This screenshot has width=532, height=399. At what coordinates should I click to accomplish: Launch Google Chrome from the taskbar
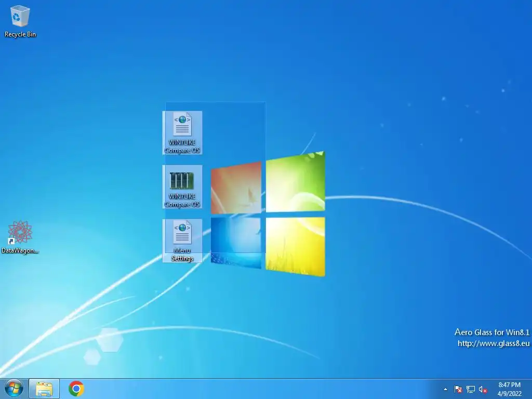(x=76, y=389)
